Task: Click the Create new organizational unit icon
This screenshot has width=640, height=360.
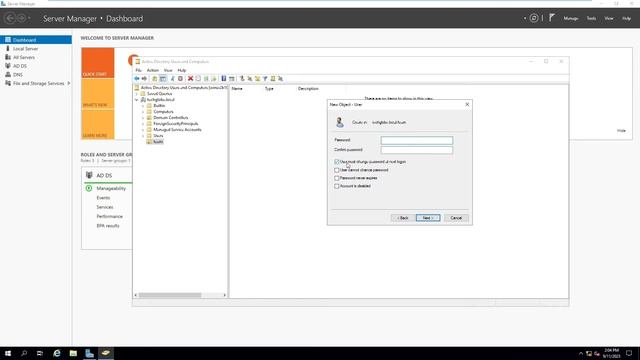Action: 257,78
